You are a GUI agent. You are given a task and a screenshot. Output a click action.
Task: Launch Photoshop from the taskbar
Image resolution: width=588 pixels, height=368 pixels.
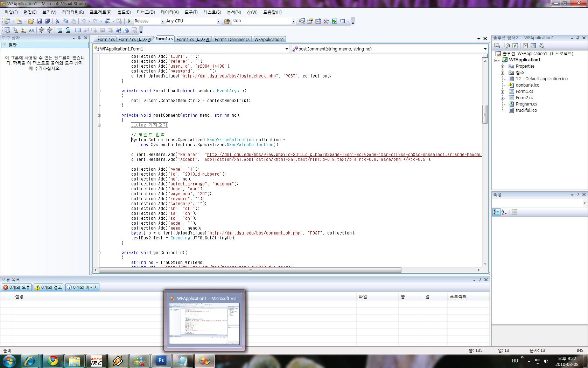(161, 361)
